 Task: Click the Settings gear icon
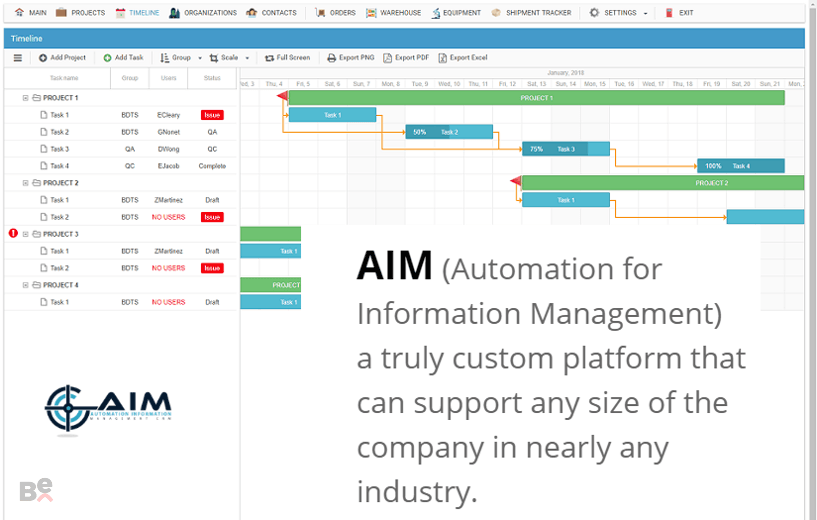coord(594,13)
